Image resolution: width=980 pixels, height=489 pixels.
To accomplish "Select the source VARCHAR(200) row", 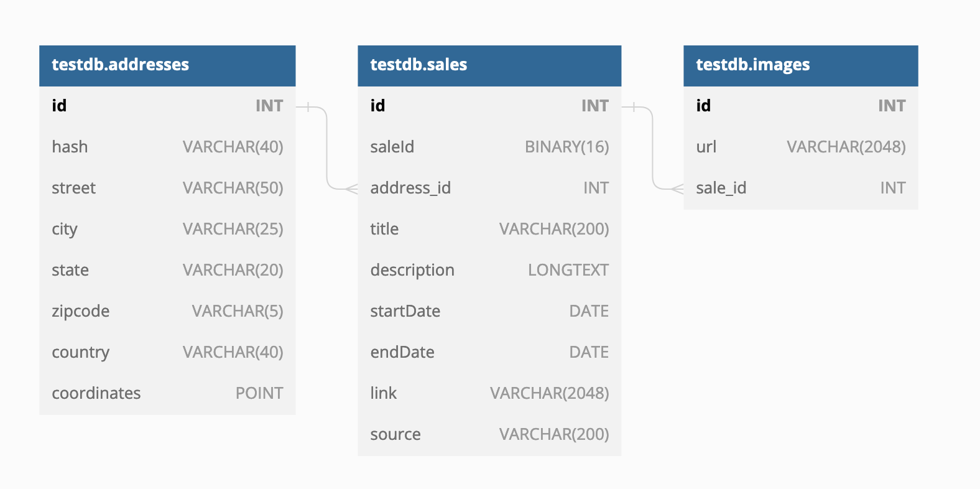I will point(489,435).
